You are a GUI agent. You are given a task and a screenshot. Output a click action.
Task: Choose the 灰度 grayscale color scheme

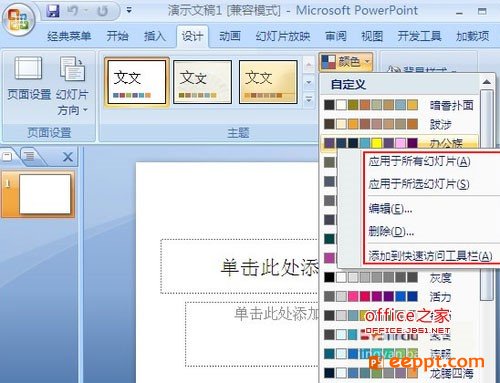(x=400, y=277)
